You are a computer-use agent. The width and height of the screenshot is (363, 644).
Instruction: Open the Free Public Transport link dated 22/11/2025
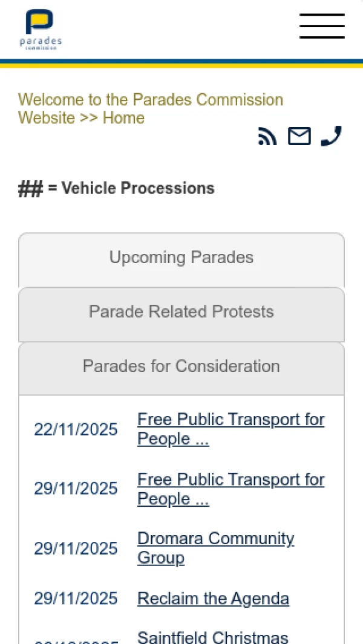231,429
